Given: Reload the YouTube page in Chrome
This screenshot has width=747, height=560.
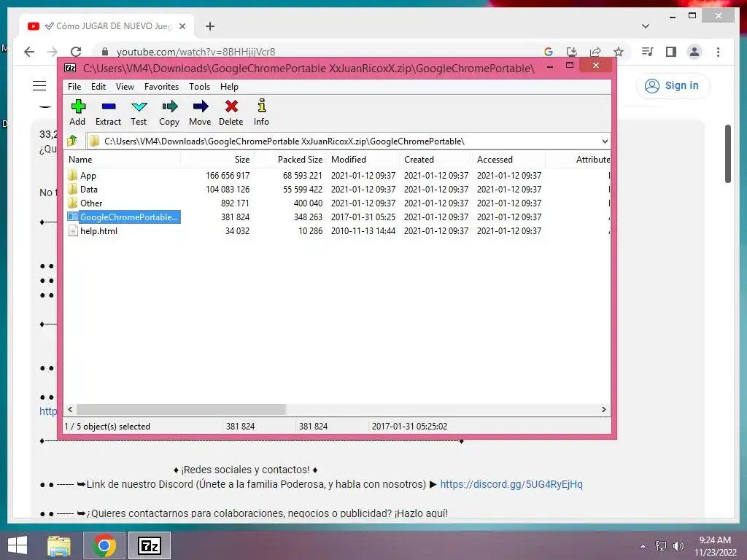Looking at the screenshot, I should [x=76, y=52].
